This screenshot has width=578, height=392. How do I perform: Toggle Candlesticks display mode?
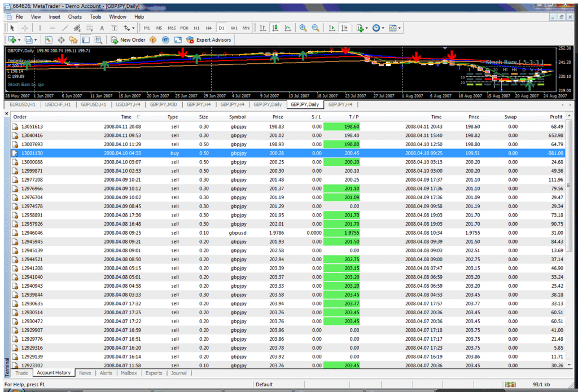[x=275, y=28]
